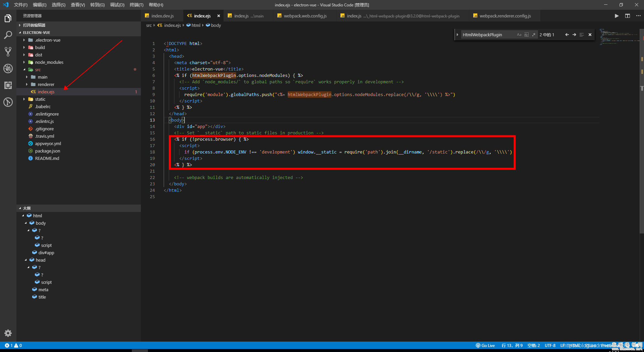Open package.json from the explorer
The height and width of the screenshot is (352, 644).
click(x=47, y=151)
